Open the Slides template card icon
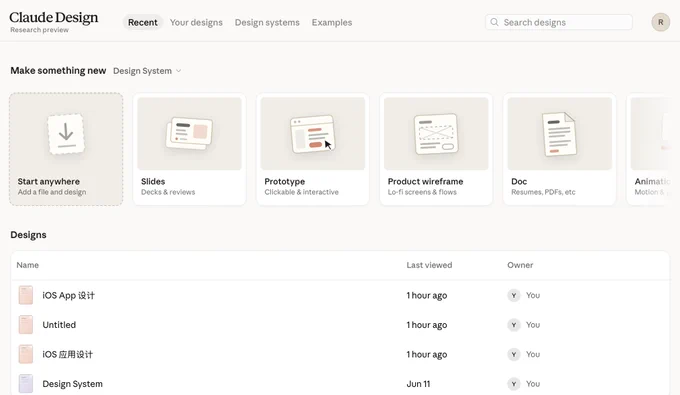 [189, 133]
